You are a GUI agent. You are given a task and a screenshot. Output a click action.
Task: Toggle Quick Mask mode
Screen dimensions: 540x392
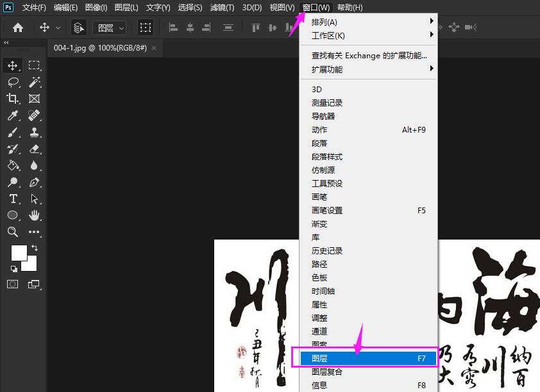point(13,284)
